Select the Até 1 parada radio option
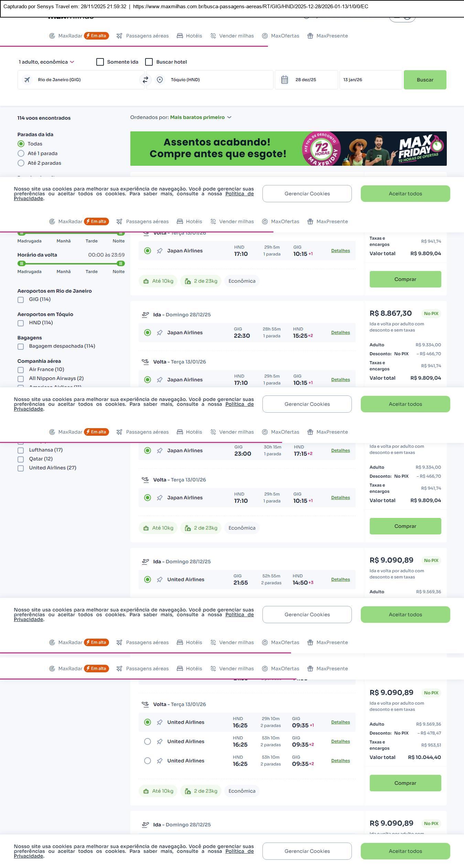This screenshot has height=868, width=464. 21,153
